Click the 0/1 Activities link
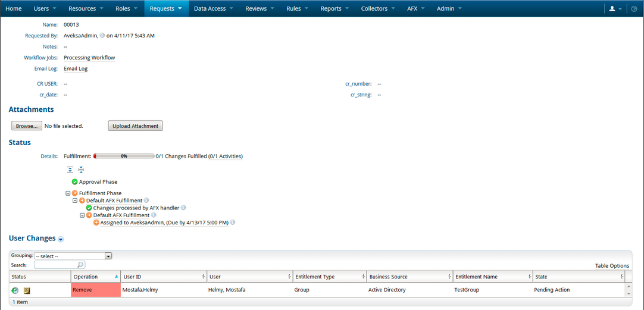644x310 pixels. coord(226,156)
